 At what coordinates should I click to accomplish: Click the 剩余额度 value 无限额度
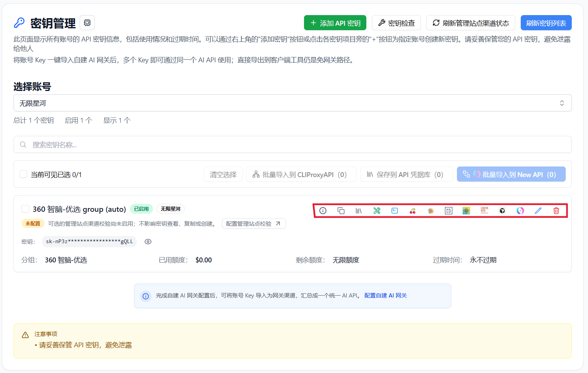coord(346,260)
